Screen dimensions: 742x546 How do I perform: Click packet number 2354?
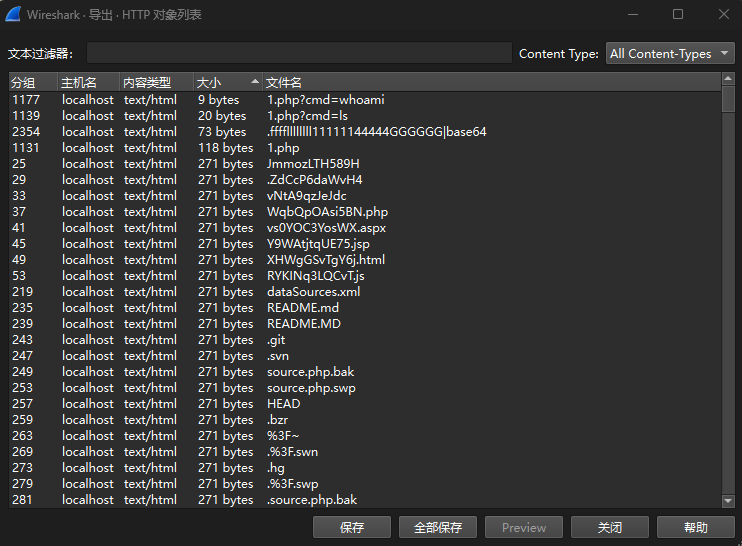pyautogui.click(x=26, y=132)
